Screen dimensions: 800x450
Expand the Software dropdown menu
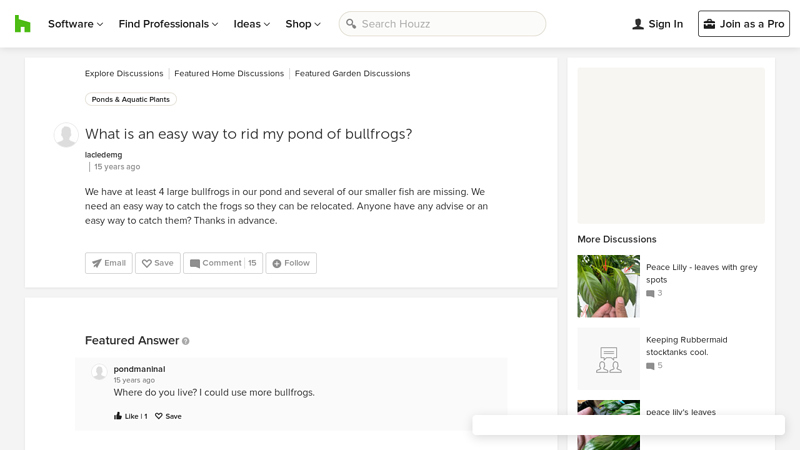pyautogui.click(x=76, y=24)
